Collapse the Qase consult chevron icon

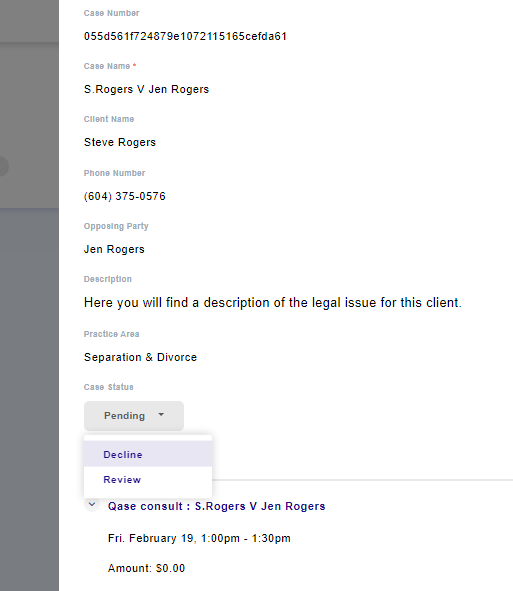click(x=92, y=504)
